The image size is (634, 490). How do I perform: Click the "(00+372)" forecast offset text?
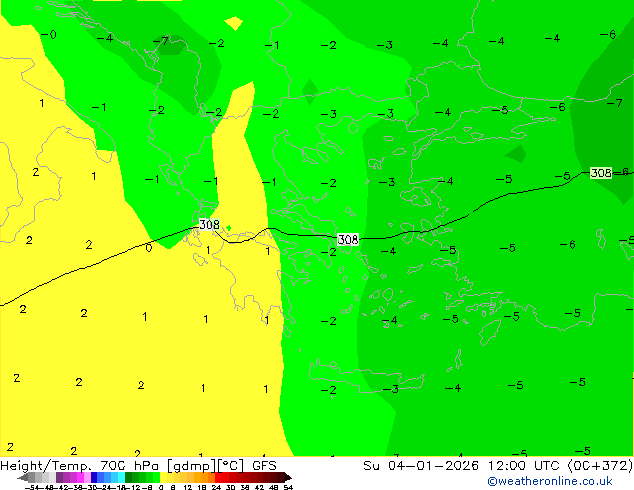600,466
